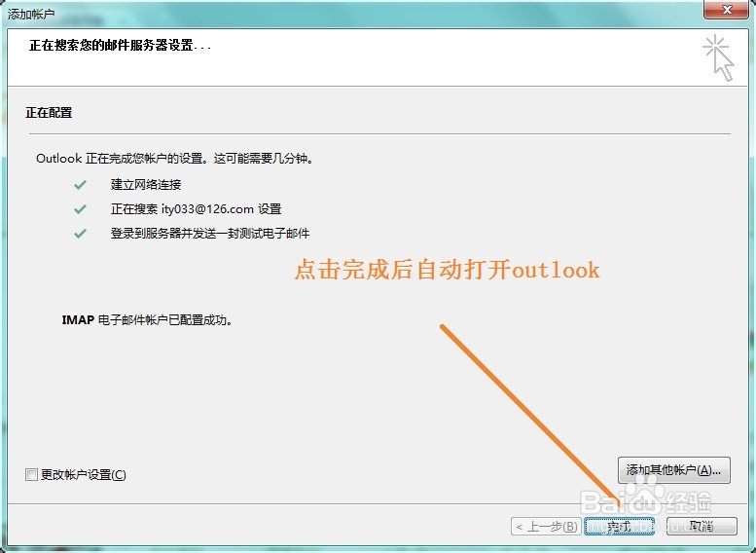Click the 添加帐户 window title

coord(31,14)
